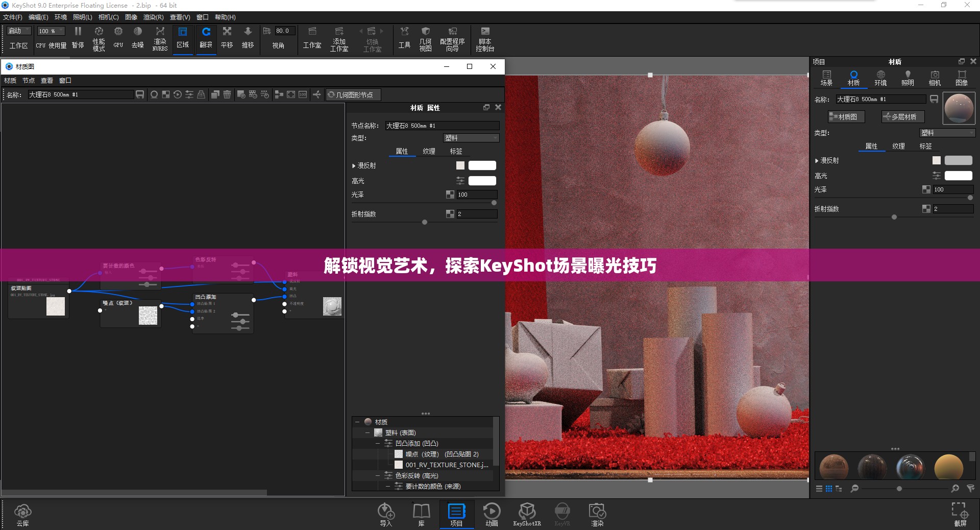Open the CPU 使用量 100% dropdown

point(51,31)
